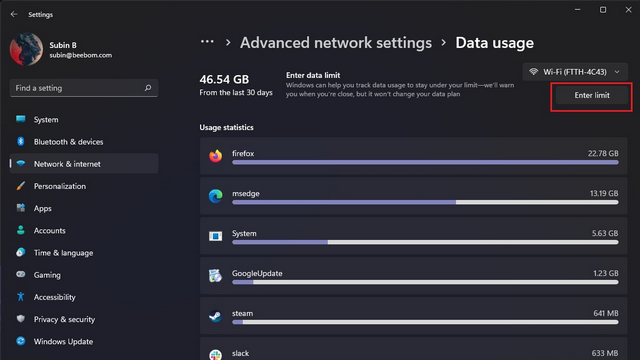Click the Bluetooth icon in sidebar
The width and height of the screenshot is (640, 360).
point(20,141)
